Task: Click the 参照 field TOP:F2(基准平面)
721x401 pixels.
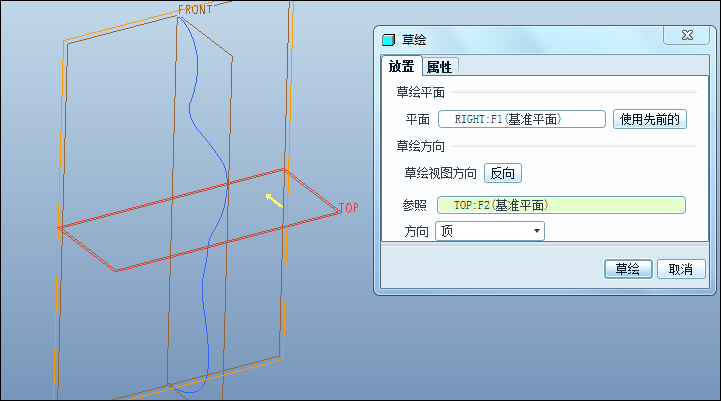Action: coord(561,205)
